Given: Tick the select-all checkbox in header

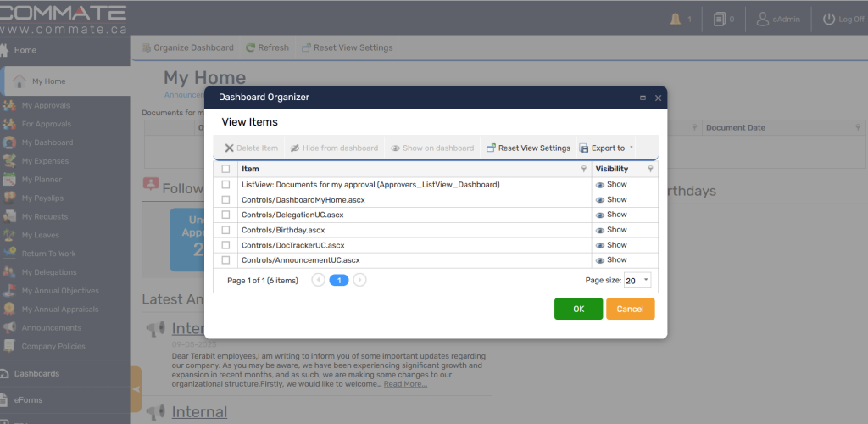Looking at the screenshot, I should pyautogui.click(x=225, y=170).
